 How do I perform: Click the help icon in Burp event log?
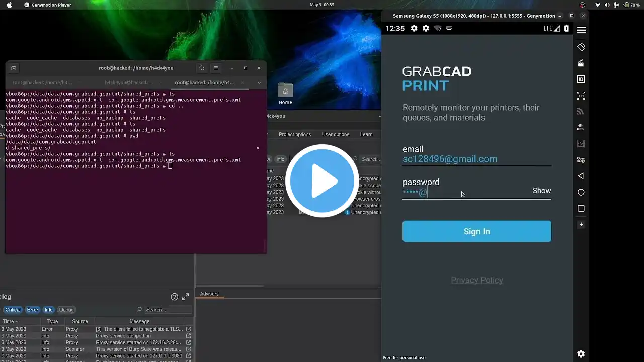pyautogui.click(x=174, y=297)
